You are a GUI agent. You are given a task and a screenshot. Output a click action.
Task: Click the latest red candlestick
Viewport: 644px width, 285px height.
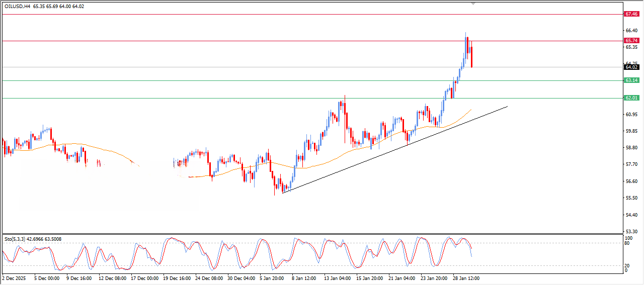pos(471,57)
